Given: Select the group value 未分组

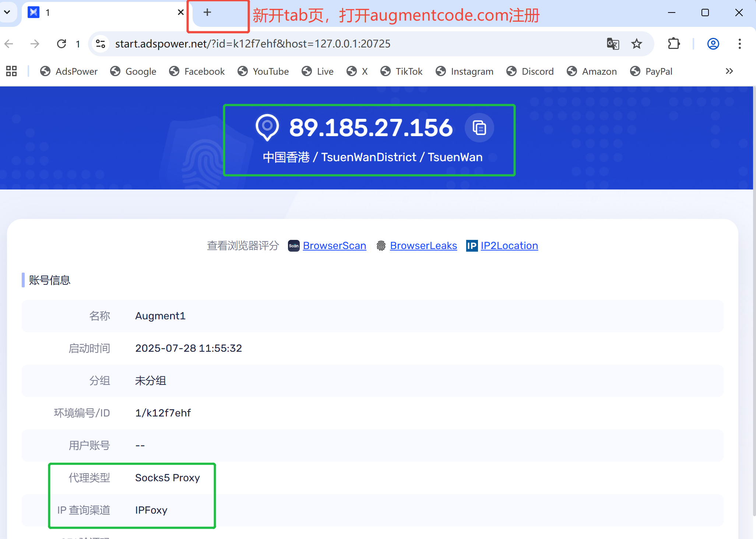Looking at the screenshot, I should pos(151,380).
